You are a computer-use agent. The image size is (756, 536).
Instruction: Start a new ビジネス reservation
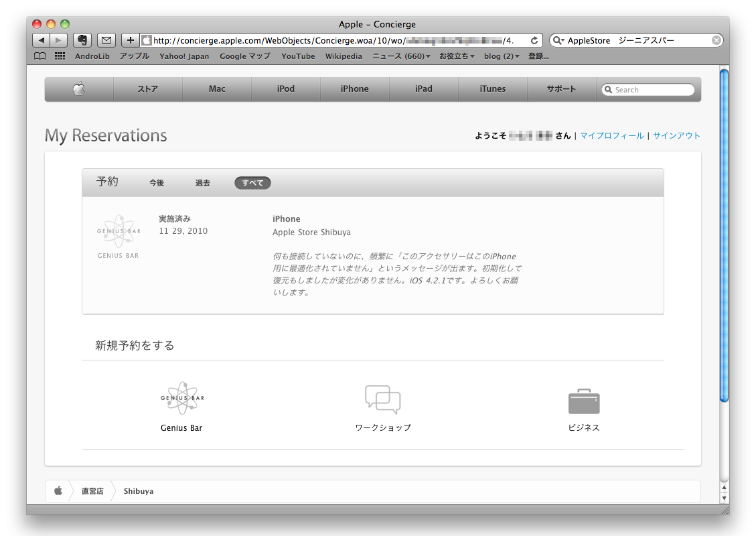coord(584,410)
